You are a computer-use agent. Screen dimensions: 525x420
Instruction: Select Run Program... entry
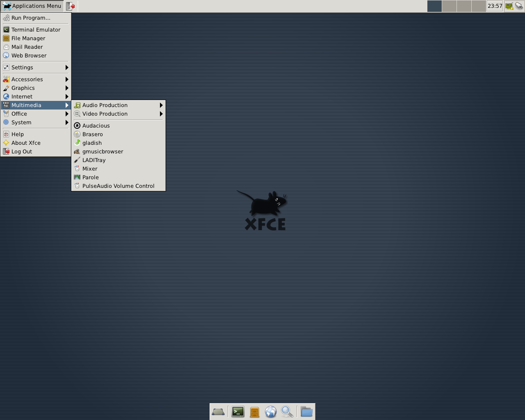pos(36,18)
